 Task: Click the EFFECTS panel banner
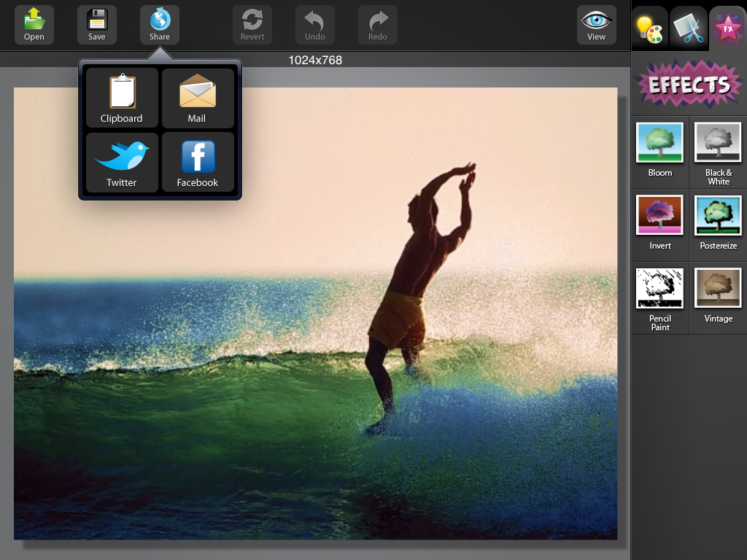coord(689,84)
